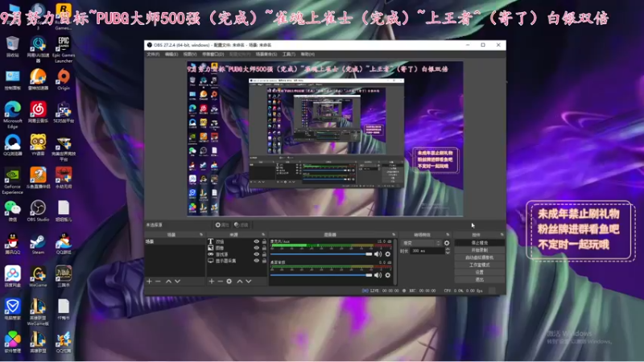This screenshot has height=362, width=644.
Task: Mute the Desktop Audio speaker icon
Action: point(378,275)
